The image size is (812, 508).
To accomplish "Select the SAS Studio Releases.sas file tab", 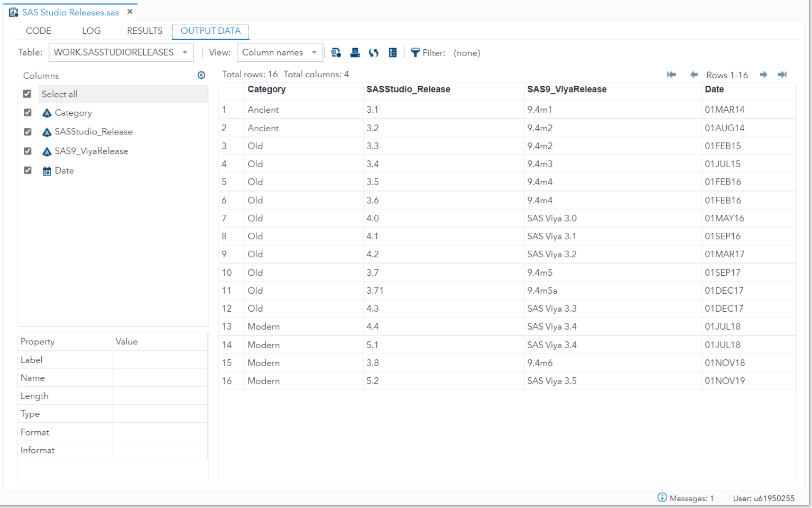I will click(70, 12).
